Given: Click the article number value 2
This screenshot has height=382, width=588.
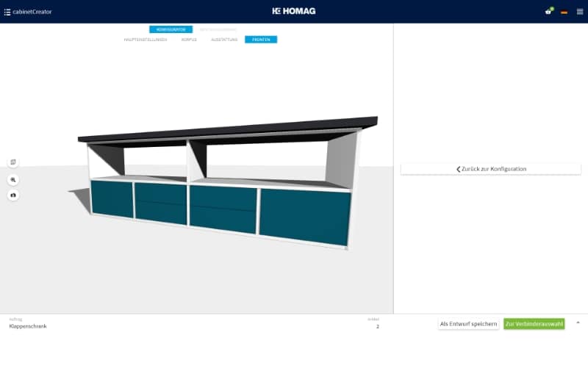Looking at the screenshot, I should pyautogui.click(x=378, y=326).
